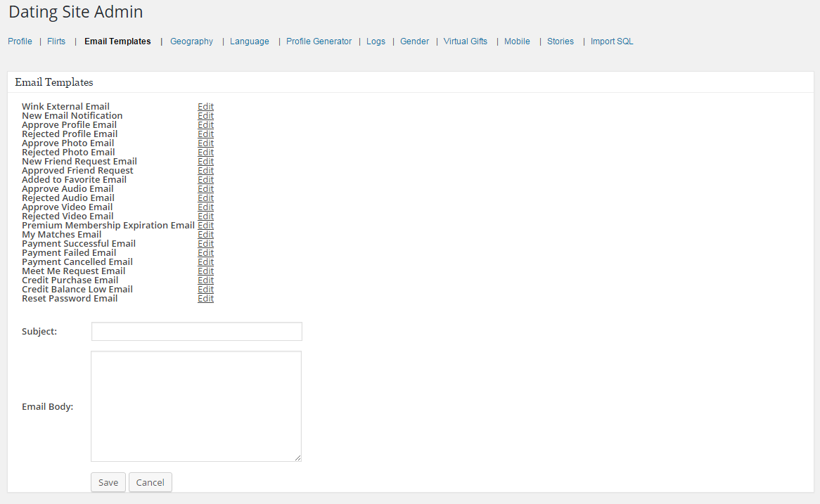Open the Import SQL tab

pyautogui.click(x=612, y=41)
